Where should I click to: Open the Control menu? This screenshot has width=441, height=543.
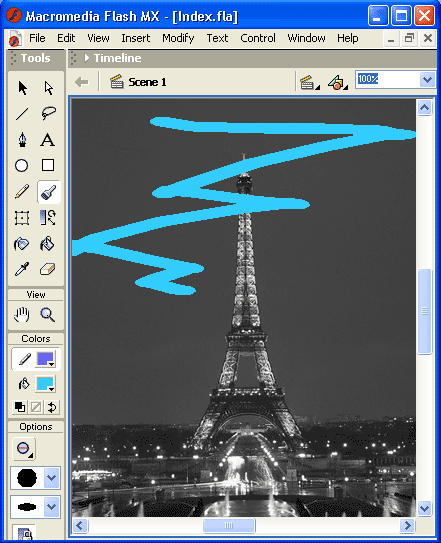[258, 38]
